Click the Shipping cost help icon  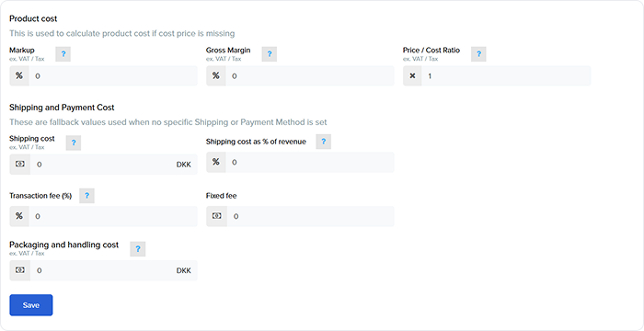tap(74, 143)
